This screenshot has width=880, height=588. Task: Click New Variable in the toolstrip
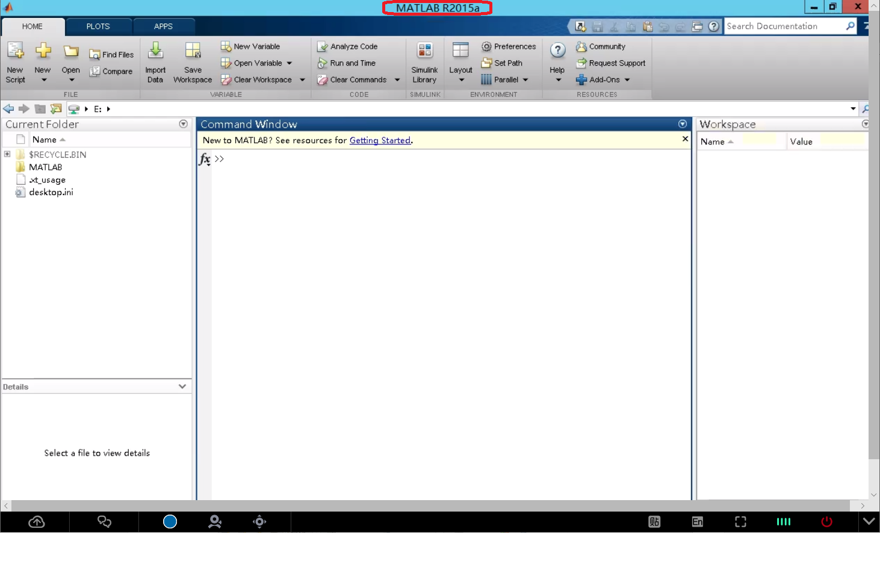[250, 46]
